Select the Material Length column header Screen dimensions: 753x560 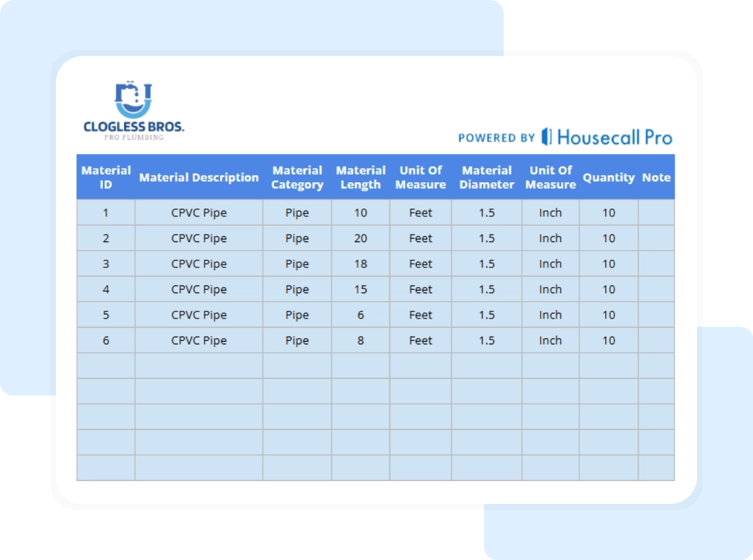coord(361,177)
